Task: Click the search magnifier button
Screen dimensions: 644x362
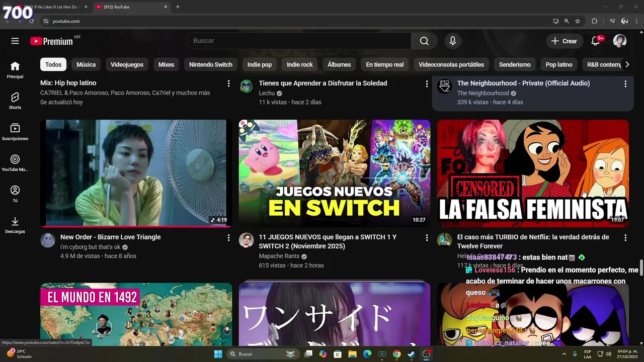Action: 424,41
